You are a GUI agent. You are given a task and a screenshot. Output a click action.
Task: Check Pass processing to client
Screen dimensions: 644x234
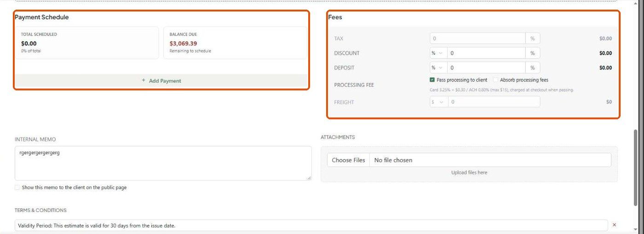432,80
